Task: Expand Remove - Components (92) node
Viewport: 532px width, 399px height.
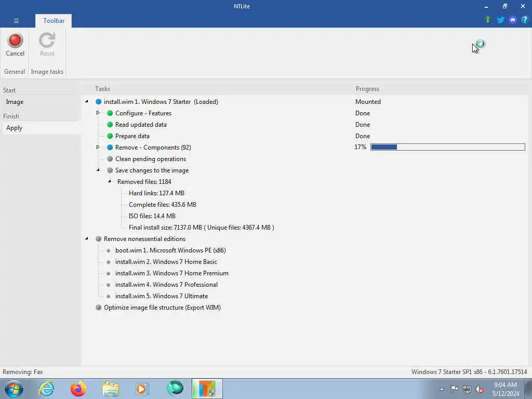Action: (98, 147)
